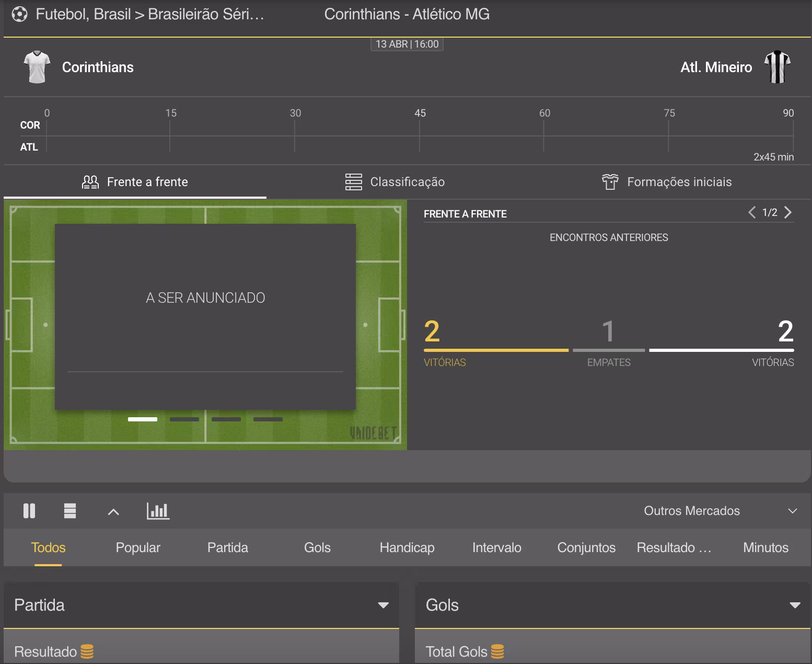The width and height of the screenshot is (812, 664).
Task: Show the second pitch slide indicator
Action: pos(184,419)
